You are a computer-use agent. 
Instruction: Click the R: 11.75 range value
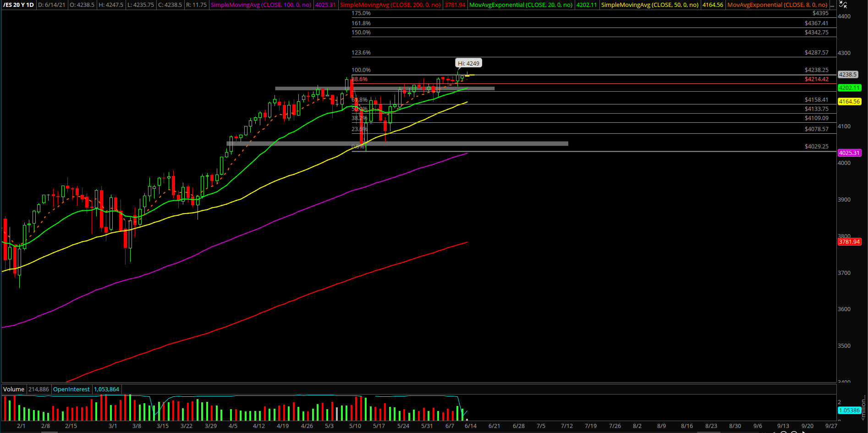point(196,5)
